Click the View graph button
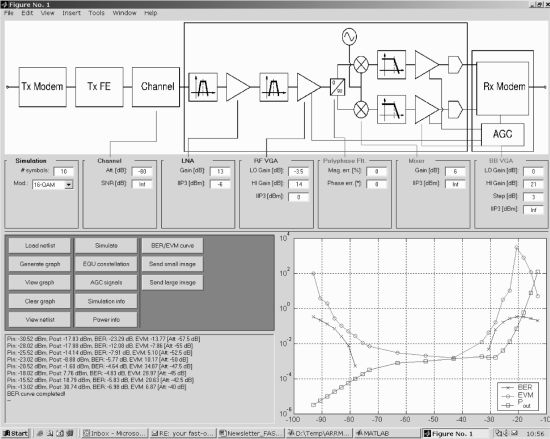550x439 pixels. pos(40,283)
